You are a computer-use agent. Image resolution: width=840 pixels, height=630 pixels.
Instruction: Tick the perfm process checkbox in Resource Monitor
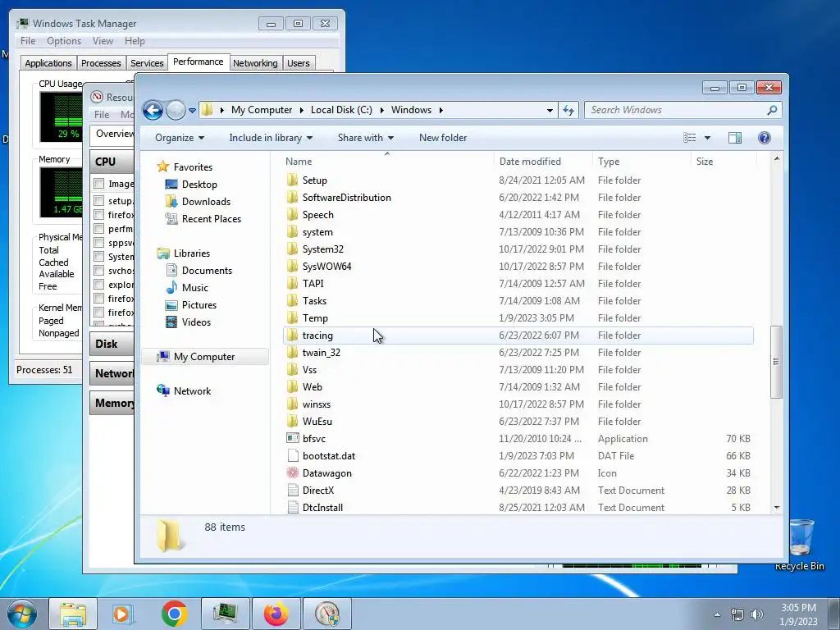[98, 229]
